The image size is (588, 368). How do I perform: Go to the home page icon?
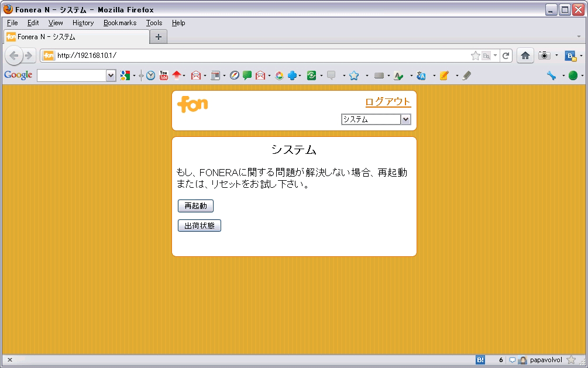pos(525,56)
